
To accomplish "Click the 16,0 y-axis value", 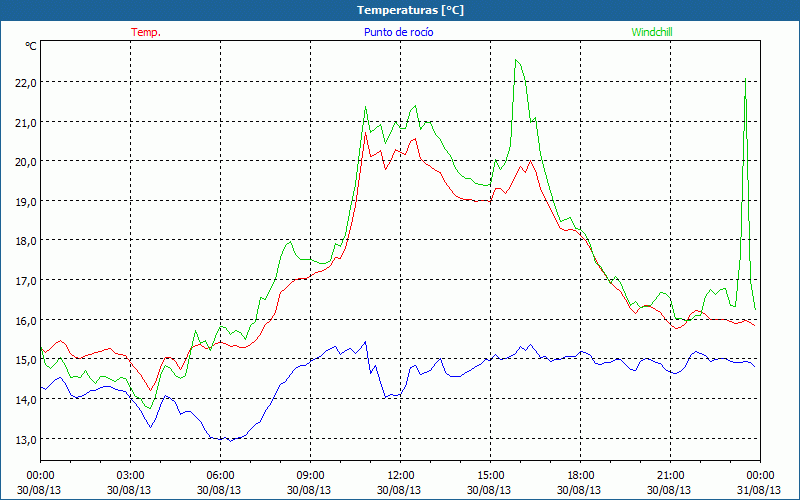I will coord(26,320).
